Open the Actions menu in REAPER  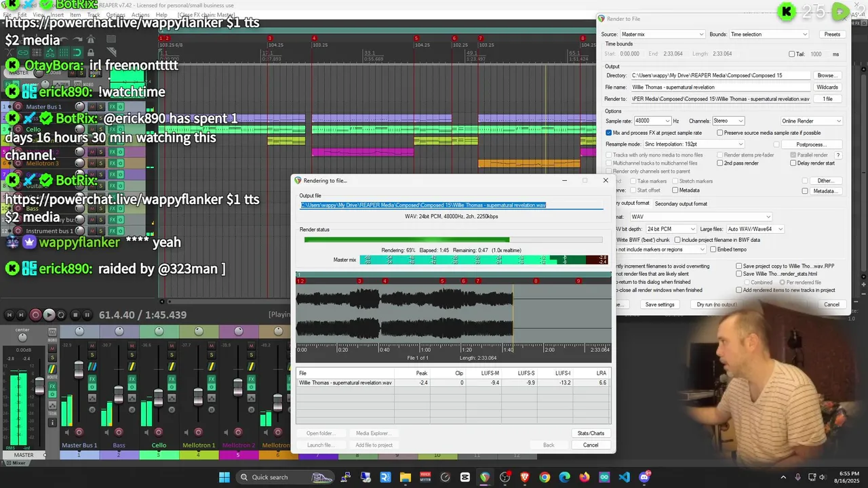140,14
